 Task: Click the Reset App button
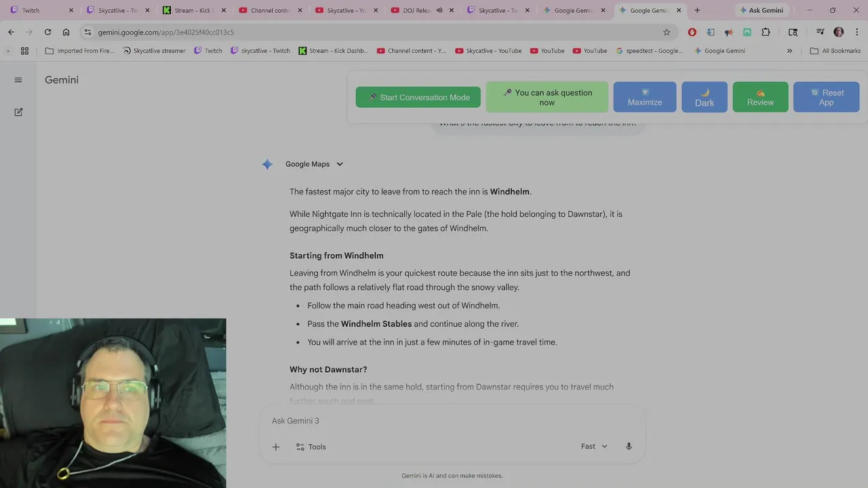coord(826,97)
